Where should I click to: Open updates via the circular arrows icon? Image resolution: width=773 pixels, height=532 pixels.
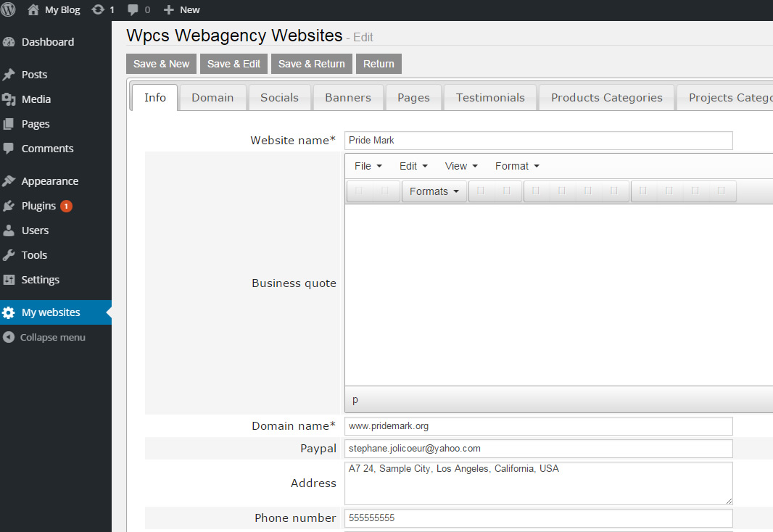click(98, 9)
